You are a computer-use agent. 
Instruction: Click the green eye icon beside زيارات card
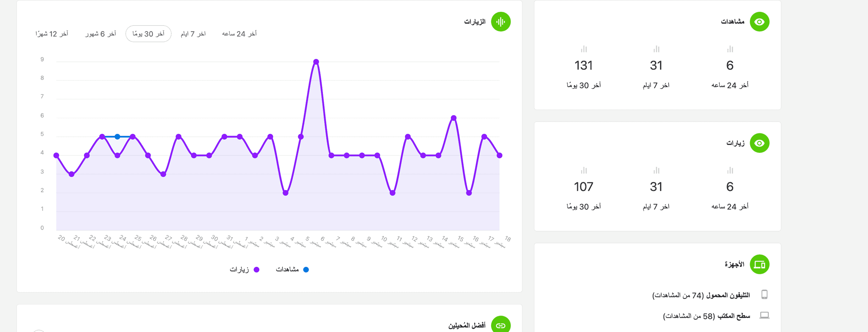759,143
